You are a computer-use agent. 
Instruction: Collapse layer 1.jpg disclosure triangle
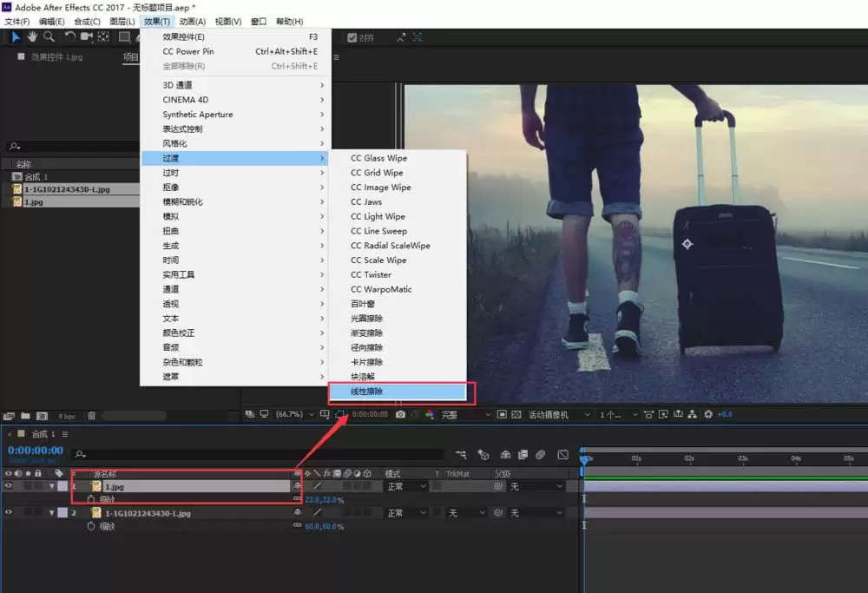pyautogui.click(x=52, y=486)
